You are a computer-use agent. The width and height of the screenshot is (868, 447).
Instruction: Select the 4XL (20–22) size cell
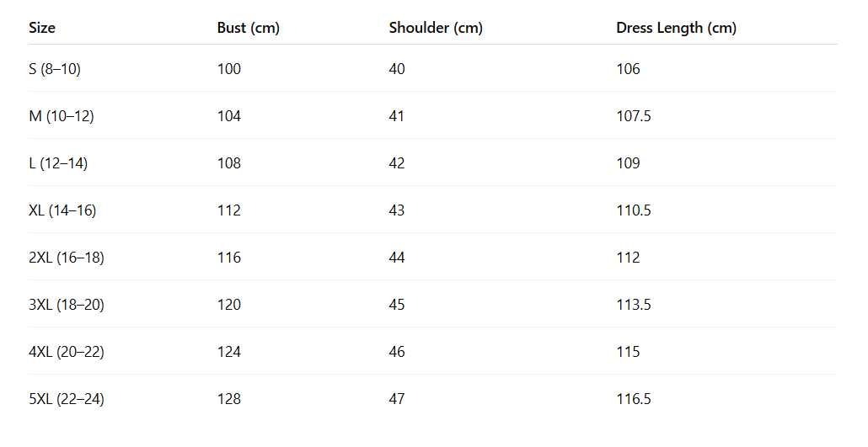click(67, 351)
